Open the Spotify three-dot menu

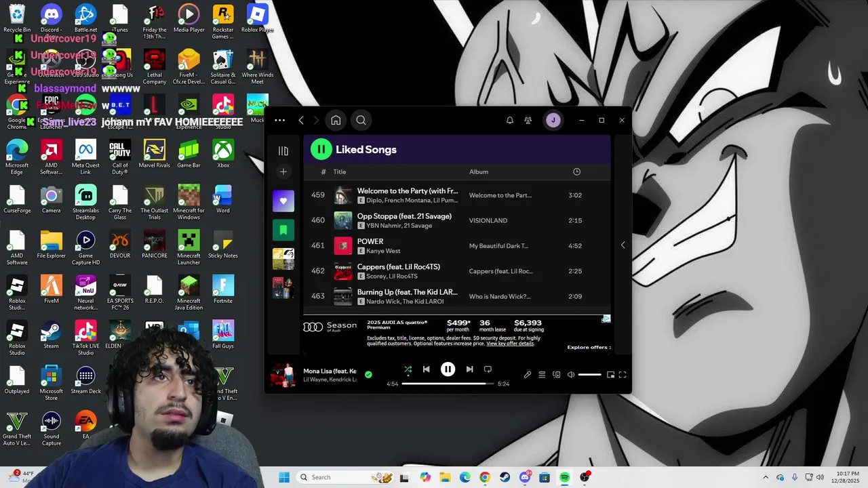pos(279,121)
